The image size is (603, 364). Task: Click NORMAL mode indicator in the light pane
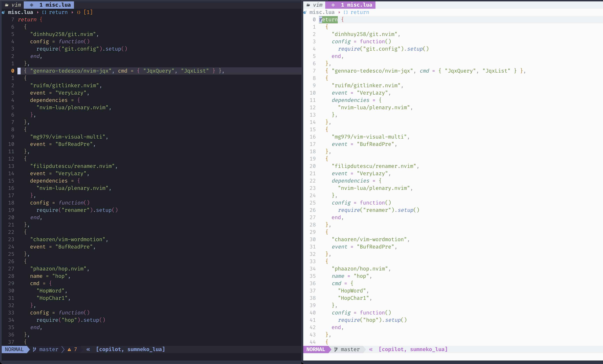click(x=315, y=349)
